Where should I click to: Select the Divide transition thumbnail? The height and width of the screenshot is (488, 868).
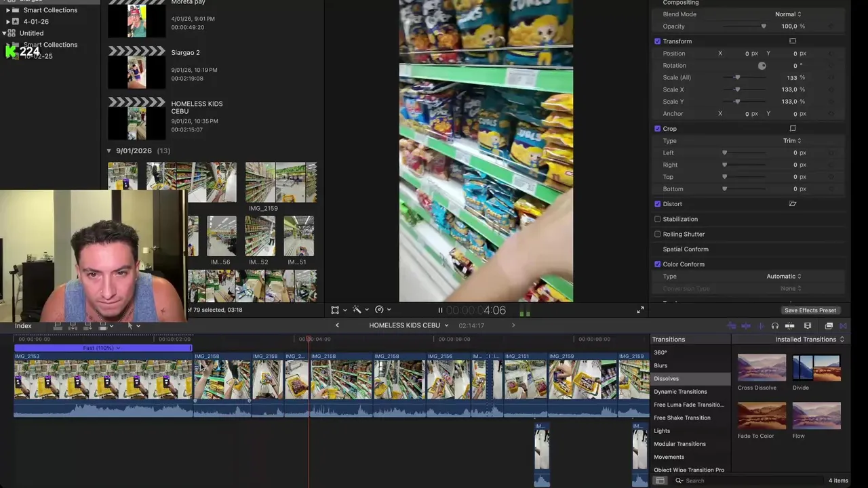816,368
